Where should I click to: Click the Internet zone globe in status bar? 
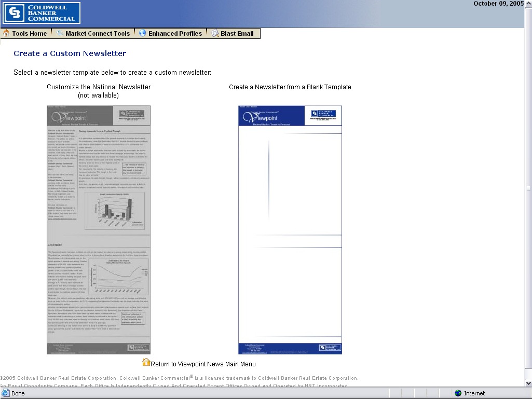coord(458,393)
